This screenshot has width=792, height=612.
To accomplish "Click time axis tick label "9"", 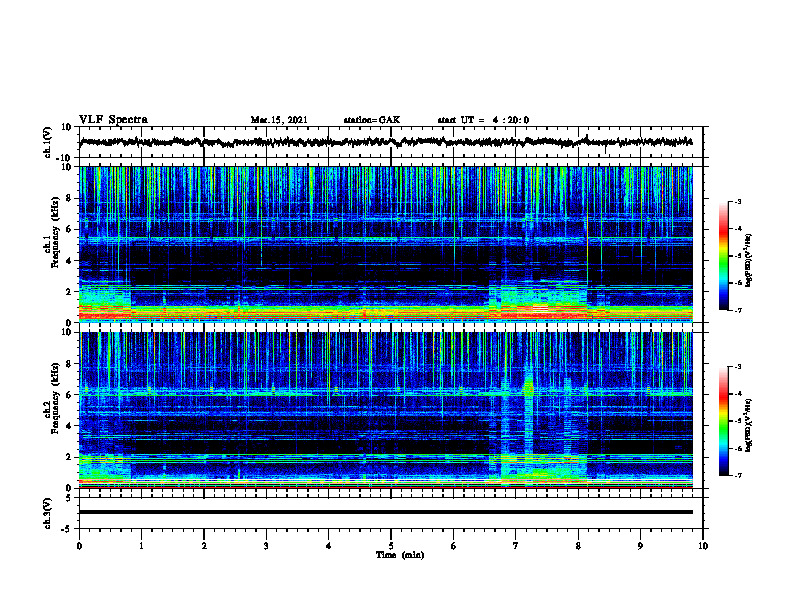I will [640, 546].
